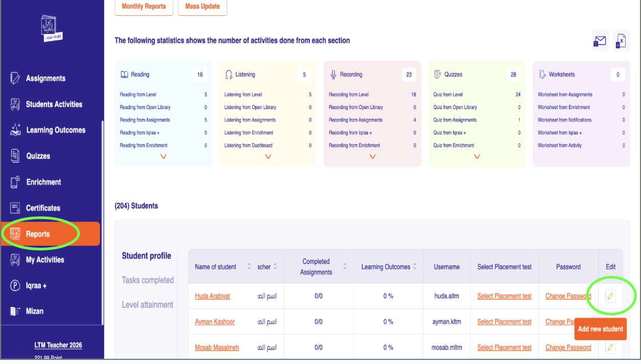This screenshot has height=364, width=641.
Task: Switch to Level attainment tab
Action: 147,305
